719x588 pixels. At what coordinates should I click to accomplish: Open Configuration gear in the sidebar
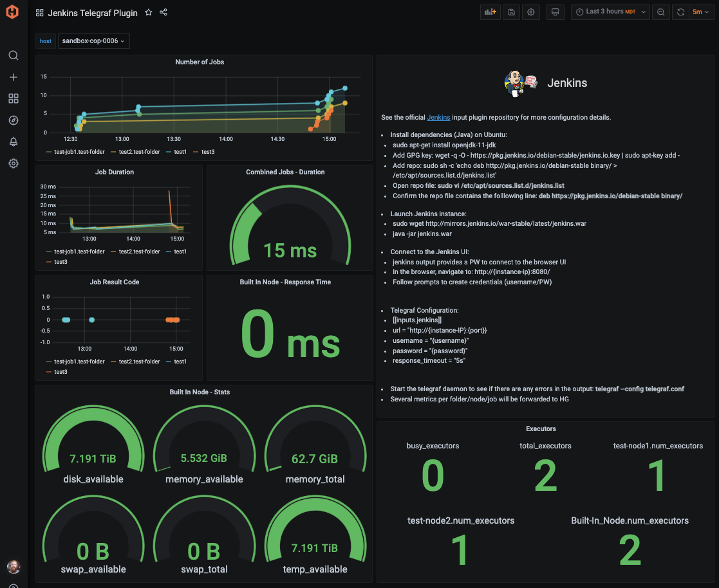point(14,163)
